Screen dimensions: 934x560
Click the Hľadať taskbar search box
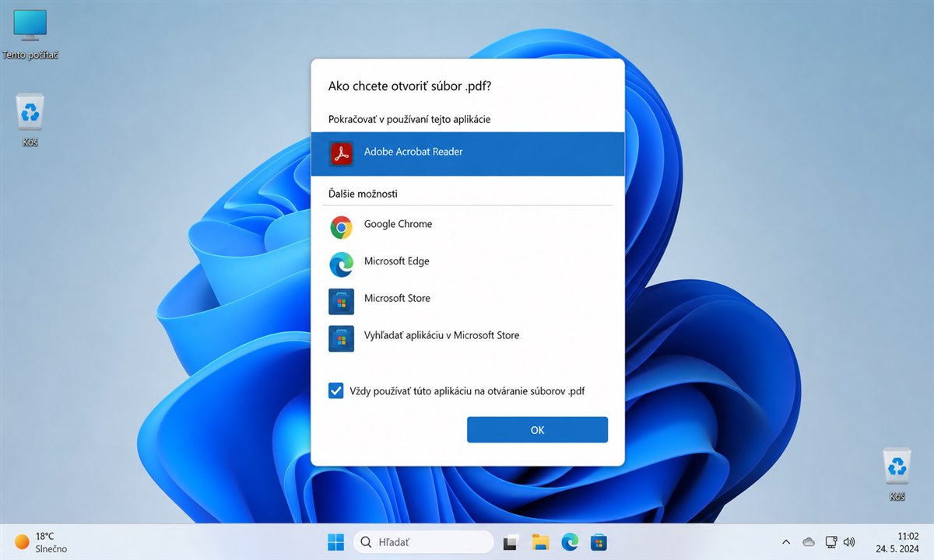click(x=423, y=542)
